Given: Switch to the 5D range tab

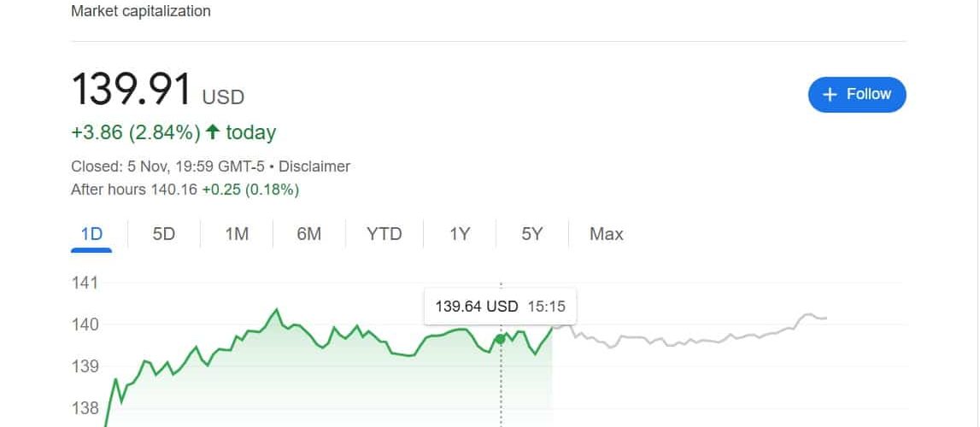Looking at the screenshot, I should pyautogui.click(x=163, y=234).
